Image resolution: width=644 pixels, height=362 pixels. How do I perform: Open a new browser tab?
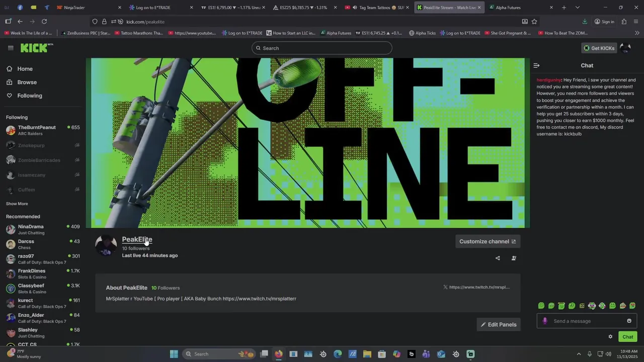pyautogui.click(x=564, y=8)
